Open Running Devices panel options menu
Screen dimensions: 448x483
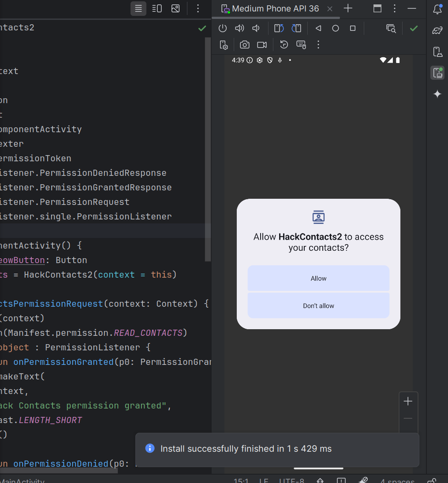pyautogui.click(x=394, y=8)
